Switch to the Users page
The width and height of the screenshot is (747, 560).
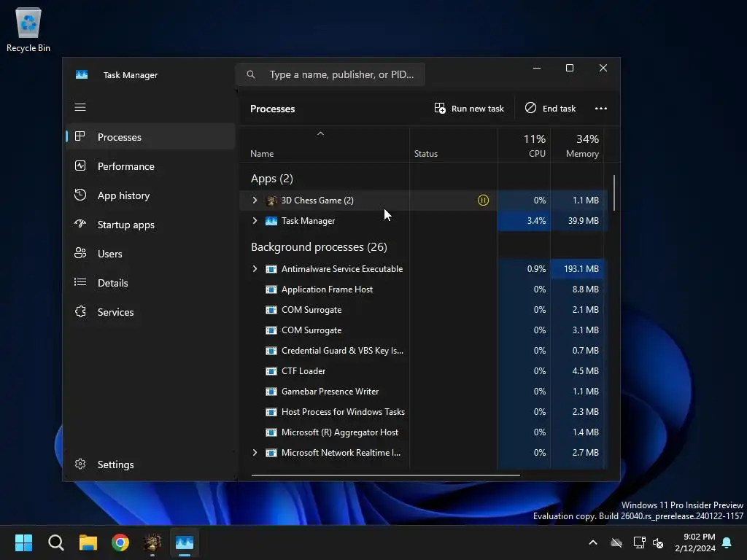click(x=150, y=253)
